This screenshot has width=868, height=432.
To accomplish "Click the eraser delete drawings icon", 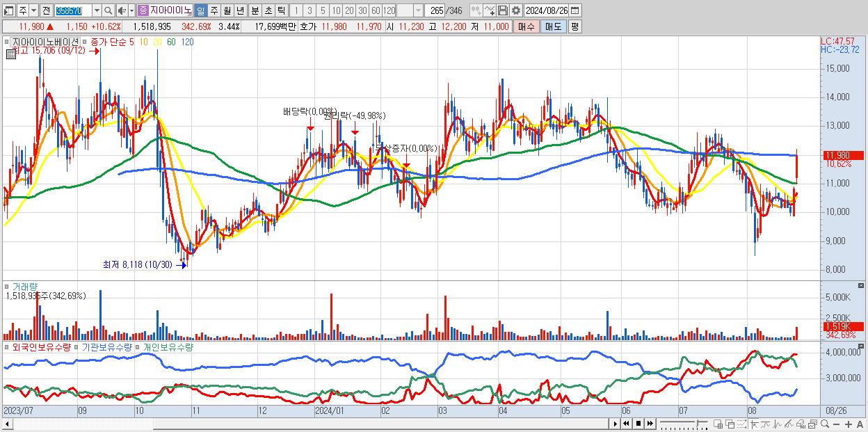I will [x=801, y=424].
